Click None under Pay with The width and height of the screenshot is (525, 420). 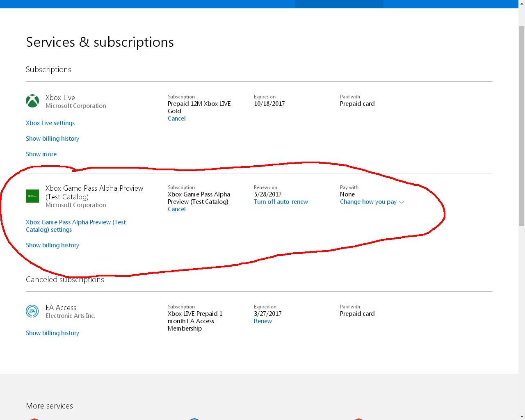coord(347,194)
